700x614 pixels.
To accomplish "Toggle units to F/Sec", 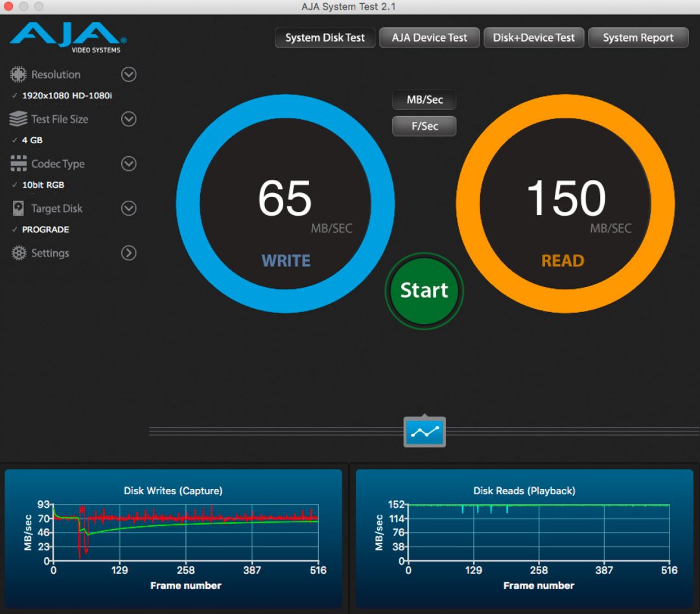I will point(424,126).
